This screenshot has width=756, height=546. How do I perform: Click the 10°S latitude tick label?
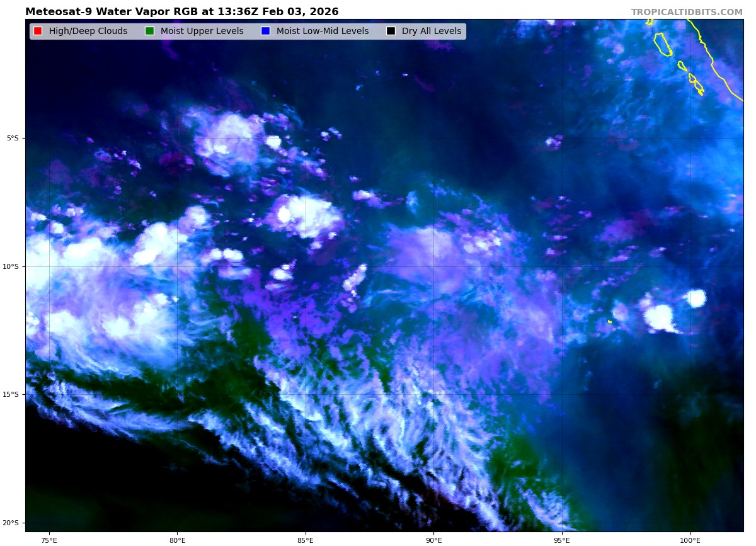11,266
